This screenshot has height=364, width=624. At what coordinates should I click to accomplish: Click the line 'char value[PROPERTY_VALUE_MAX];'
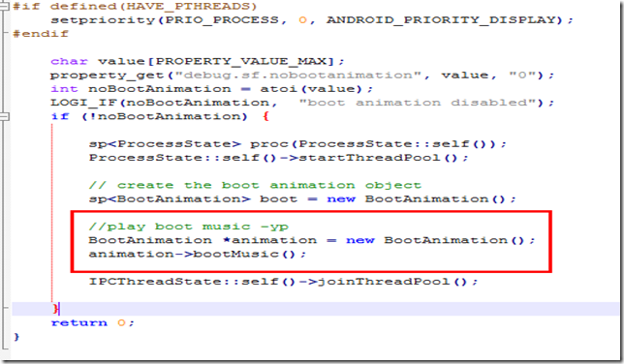coord(198,61)
